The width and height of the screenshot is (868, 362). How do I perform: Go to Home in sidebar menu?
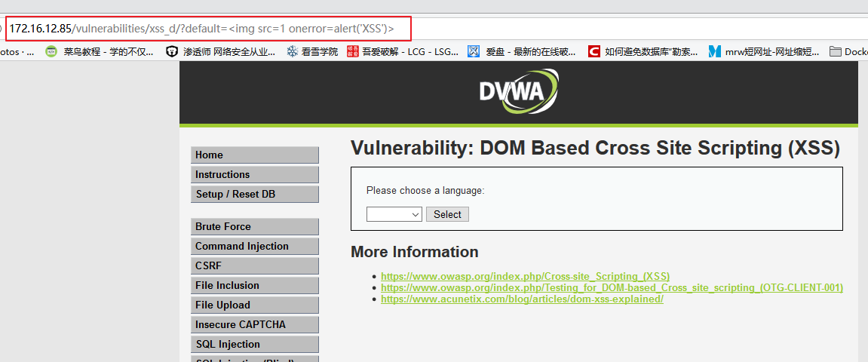tap(254, 155)
